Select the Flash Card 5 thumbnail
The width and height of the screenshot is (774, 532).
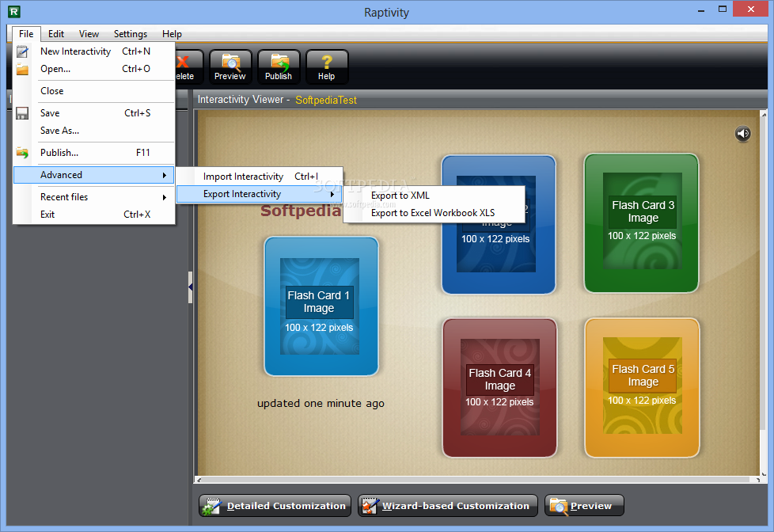(x=642, y=388)
